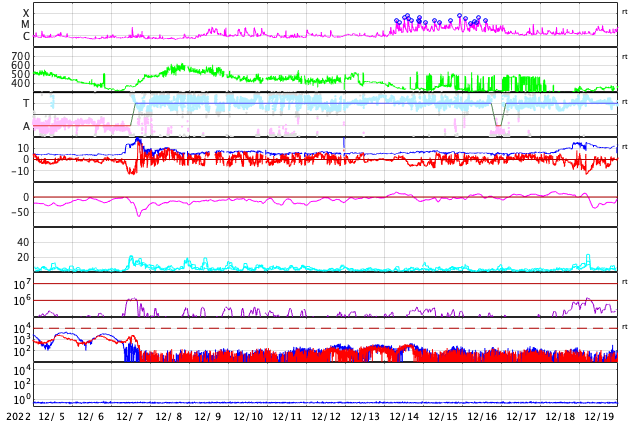Click the 600 axis value

click(x=21, y=65)
